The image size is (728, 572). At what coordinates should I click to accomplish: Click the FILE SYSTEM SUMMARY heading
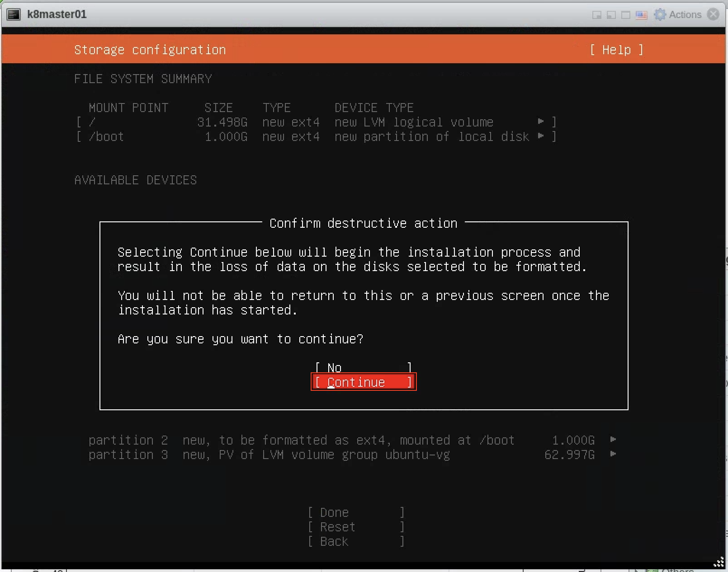(x=143, y=79)
